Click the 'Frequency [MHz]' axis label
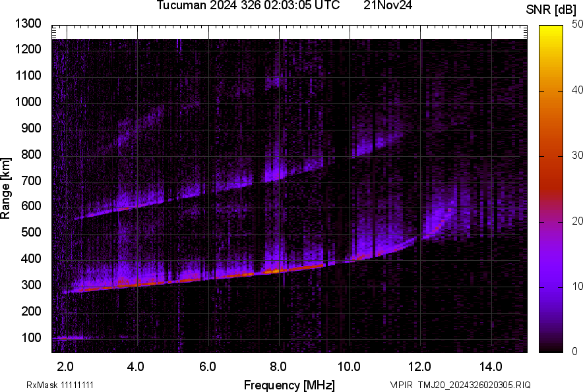Screen dimensions: 583x392 point(289,385)
